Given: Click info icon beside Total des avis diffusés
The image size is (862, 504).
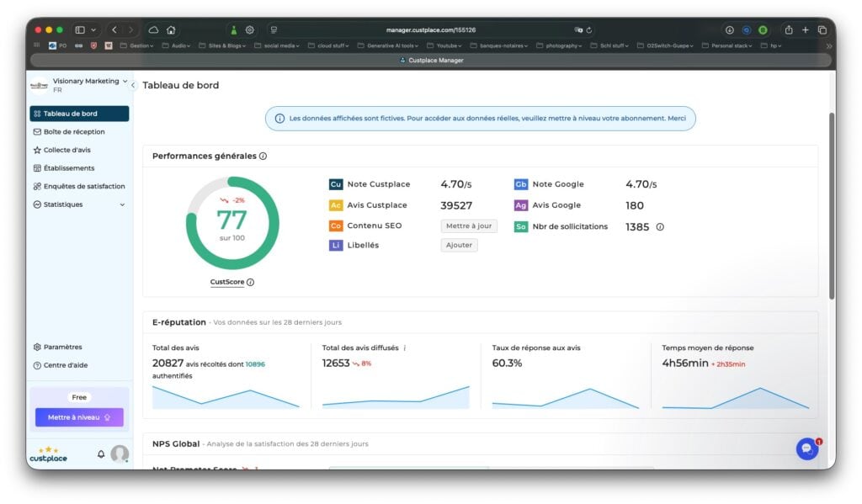Looking at the screenshot, I should coord(405,347).
